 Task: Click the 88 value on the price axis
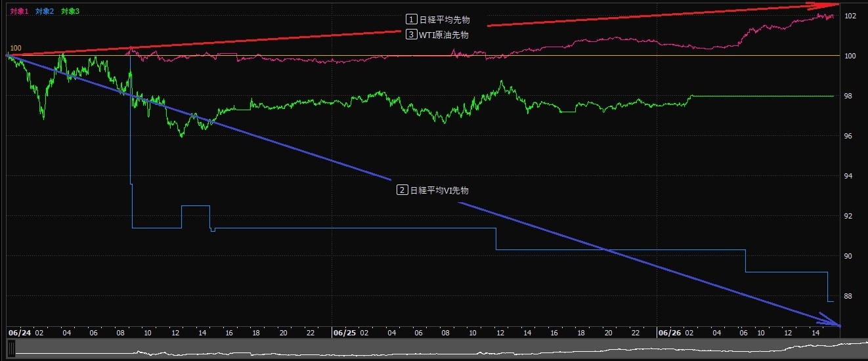point(850,296)
